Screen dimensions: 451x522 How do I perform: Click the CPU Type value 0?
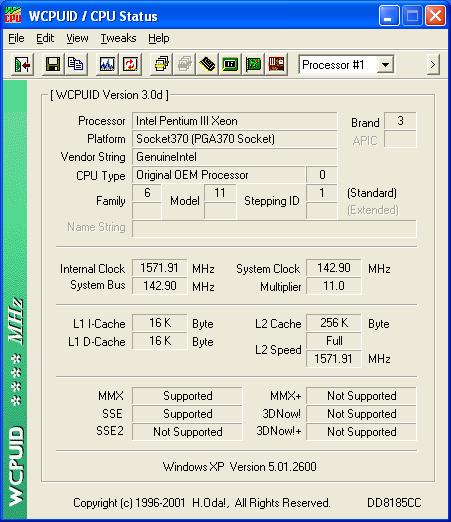pos(322,175)
